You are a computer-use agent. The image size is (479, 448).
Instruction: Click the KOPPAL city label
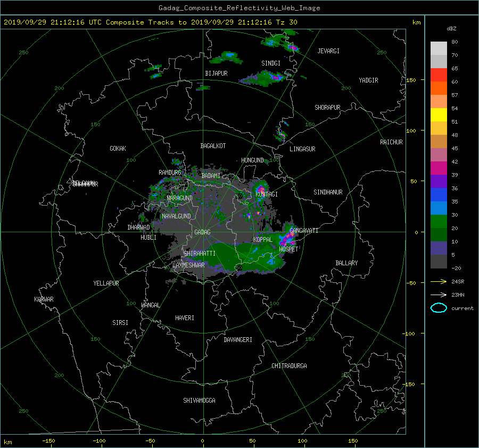coord(263,240)
